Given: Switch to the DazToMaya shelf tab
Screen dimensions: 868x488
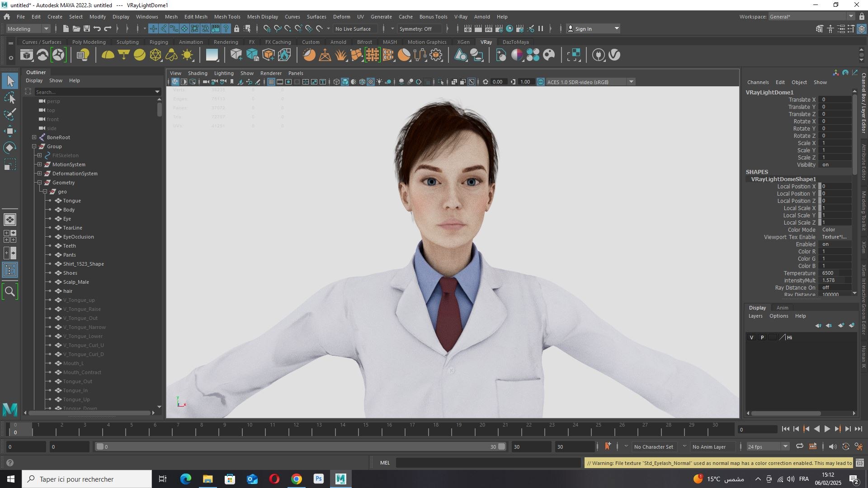Looking at the screenshot, I should point(516,42).
